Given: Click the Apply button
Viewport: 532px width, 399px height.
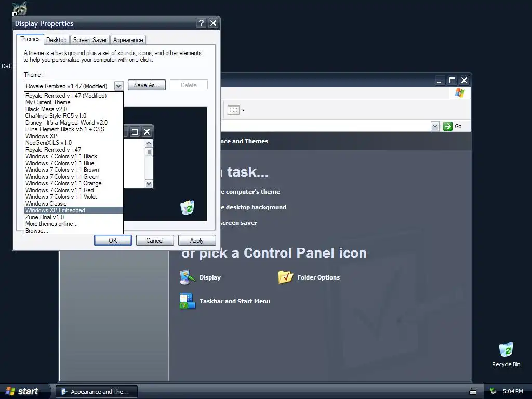Looking at the screenshot, I should tap(197, 240).
